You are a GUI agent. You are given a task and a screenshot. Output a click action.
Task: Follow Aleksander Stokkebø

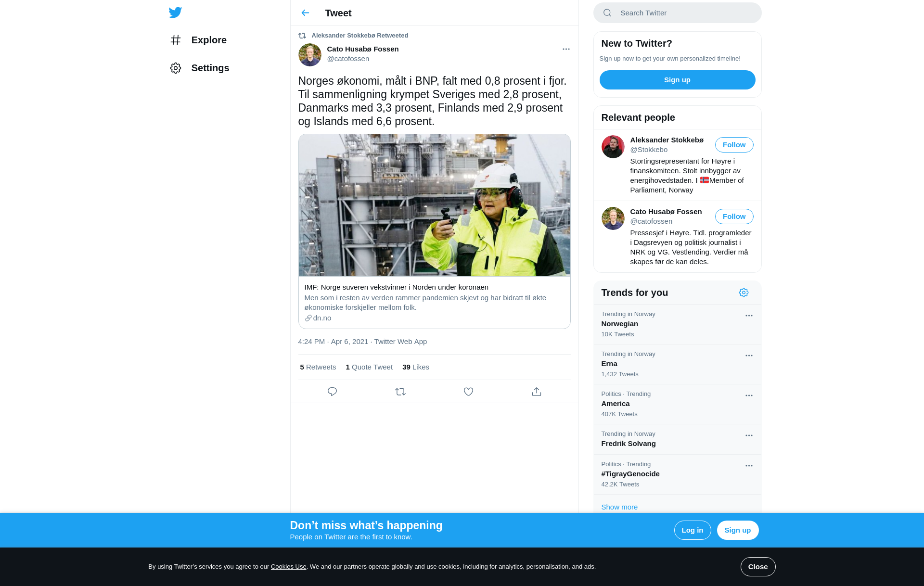tap(734, 145)
